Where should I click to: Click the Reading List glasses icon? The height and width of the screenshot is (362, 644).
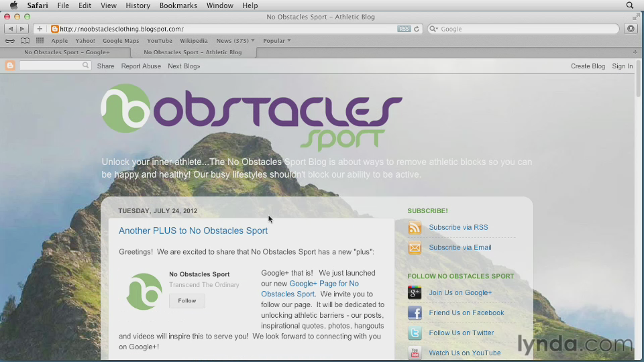pos(10,41)
